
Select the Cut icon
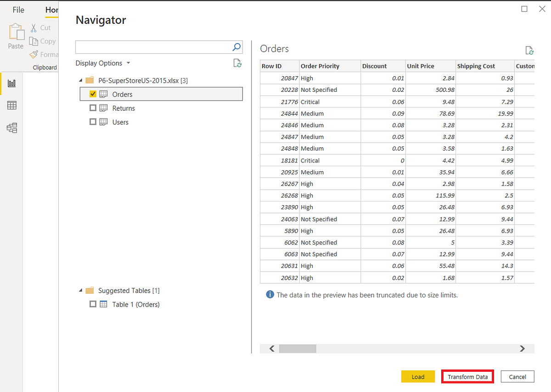click(x=34, y=28)
